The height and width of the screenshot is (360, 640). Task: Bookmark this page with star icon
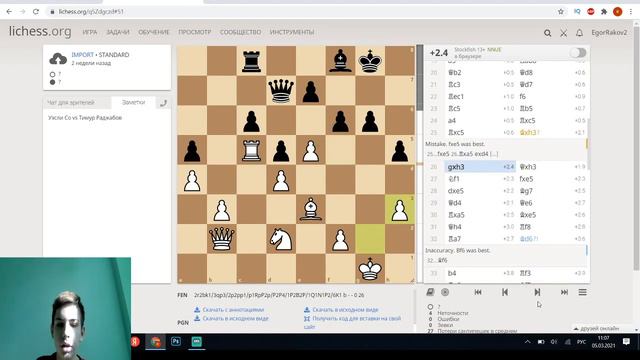(x=561, y=11)
